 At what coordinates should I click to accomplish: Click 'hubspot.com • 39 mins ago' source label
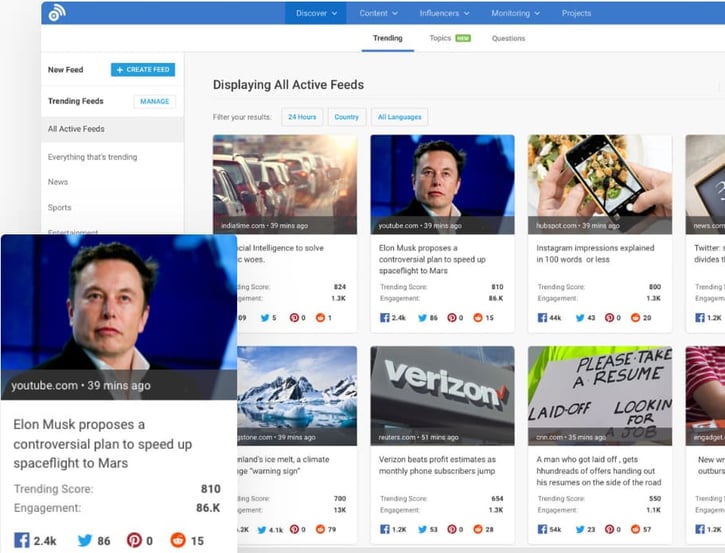tap(578, 226)
